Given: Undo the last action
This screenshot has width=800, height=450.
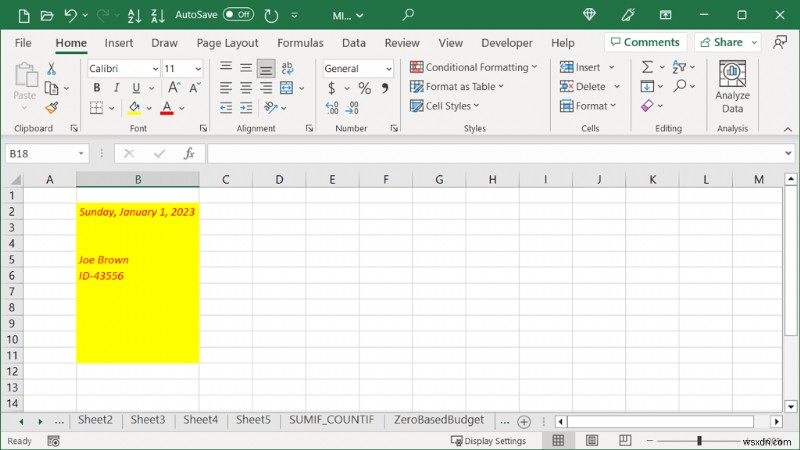Looking at the screenshot, I should (70, 15).
